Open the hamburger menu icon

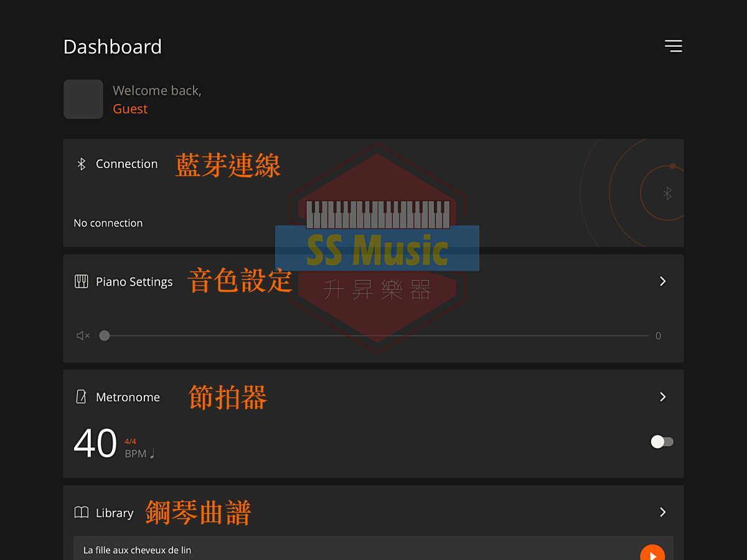pyautogui.click(x=673, y=46)
